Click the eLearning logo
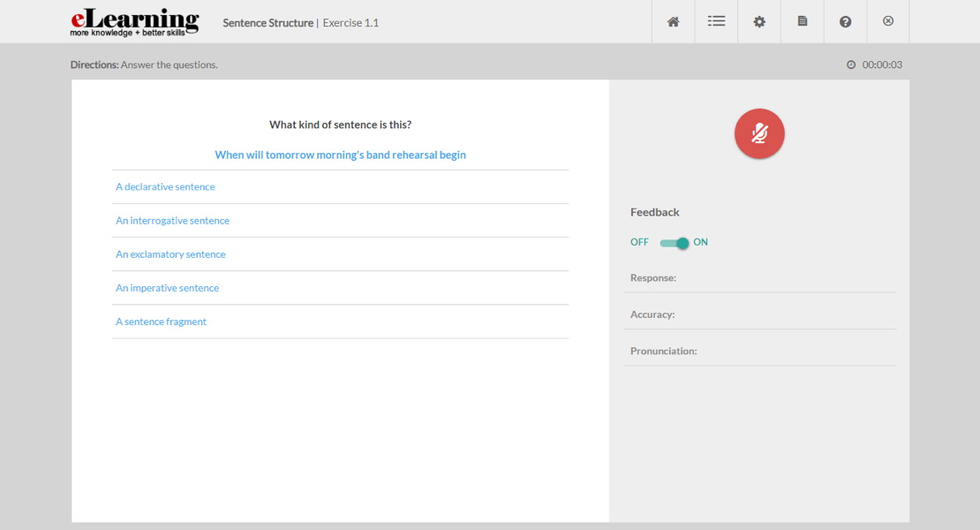 coord(132,20)
